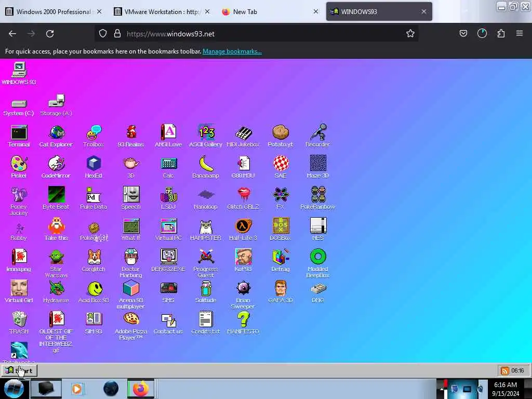The width and height of the screenshot is (532, 399).
Task: Open the Speech icon
Action: coord(131,198)
